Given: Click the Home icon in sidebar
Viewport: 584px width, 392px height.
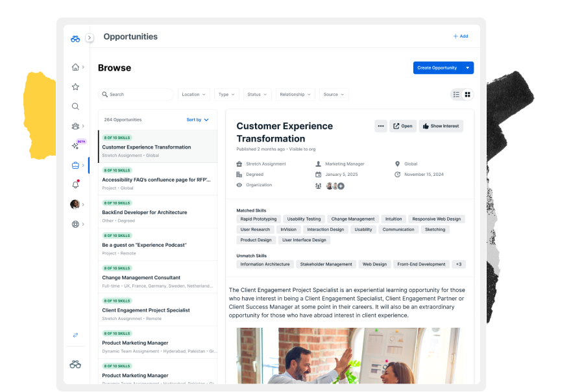Looking at the screenshot, I should 75,67.
